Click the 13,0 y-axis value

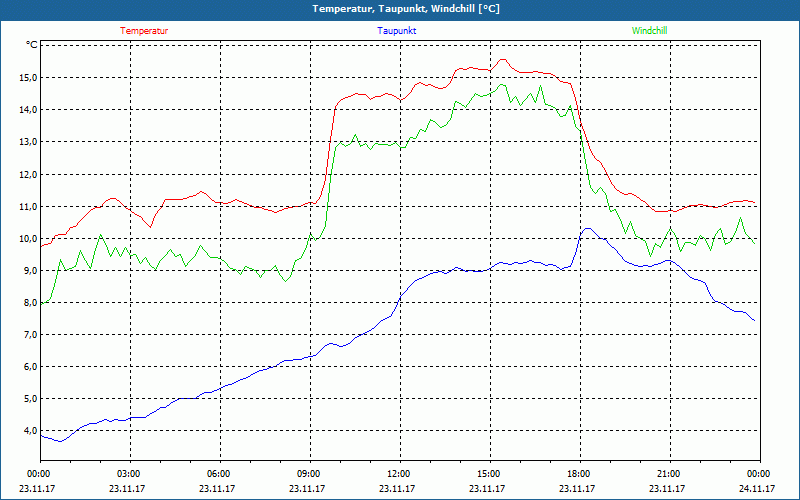pos(28,142)
